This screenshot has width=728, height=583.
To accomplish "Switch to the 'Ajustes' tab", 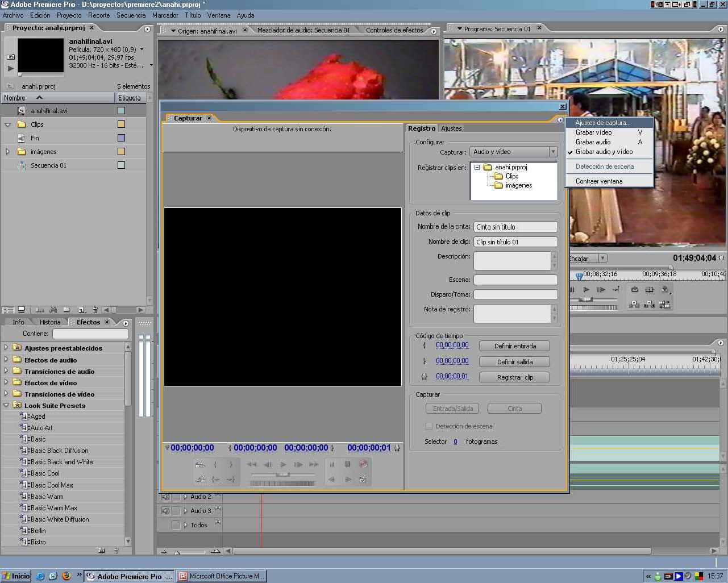I will 451,128.
